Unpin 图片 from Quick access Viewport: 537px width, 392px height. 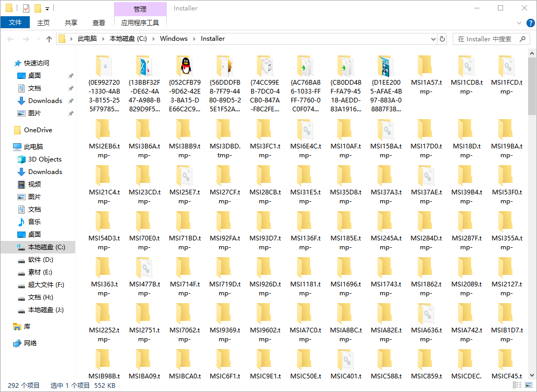71,113
